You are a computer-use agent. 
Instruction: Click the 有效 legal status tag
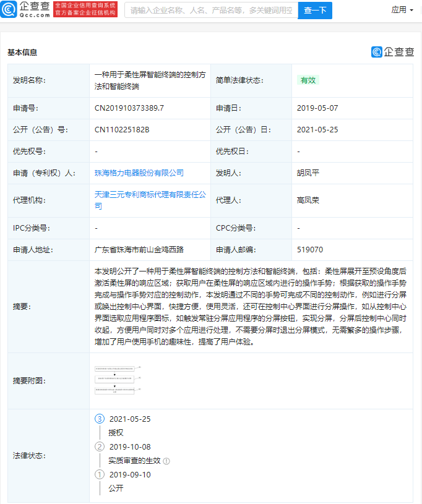click(308, 80)
